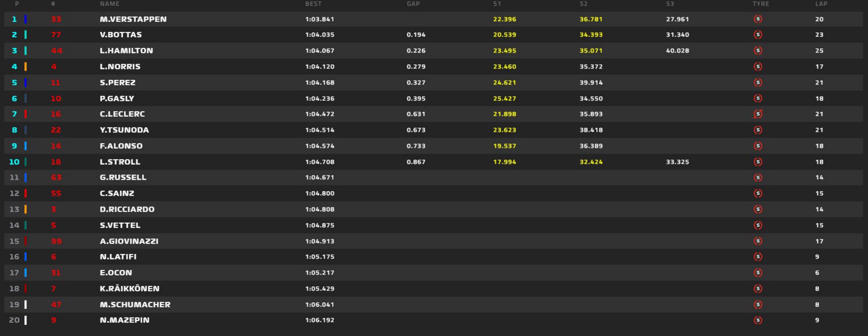The width and height of the screenshot is (868, 336).
Task: Click car number 22 for Y.Tsunoda
Action: 56,130
